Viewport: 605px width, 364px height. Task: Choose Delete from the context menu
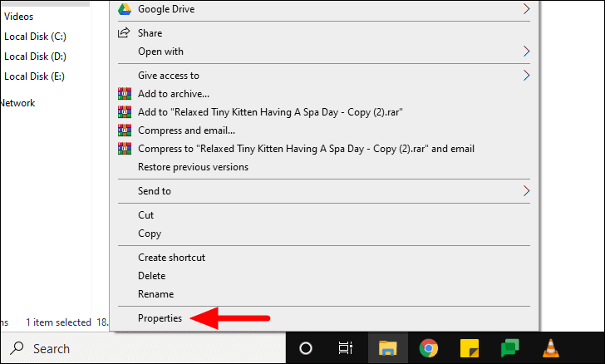click(324, 276)
